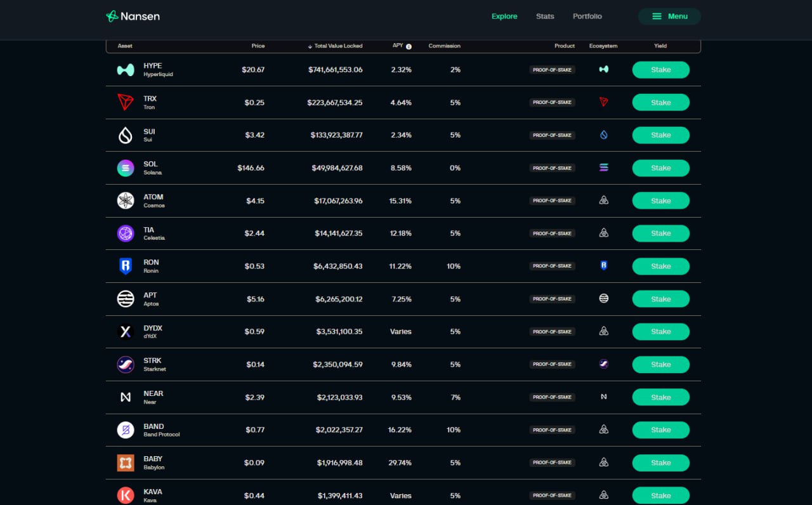
Task: Click the ecosystem icon in HYPE row
Action: pyautogui.click(x=604, y=69)
